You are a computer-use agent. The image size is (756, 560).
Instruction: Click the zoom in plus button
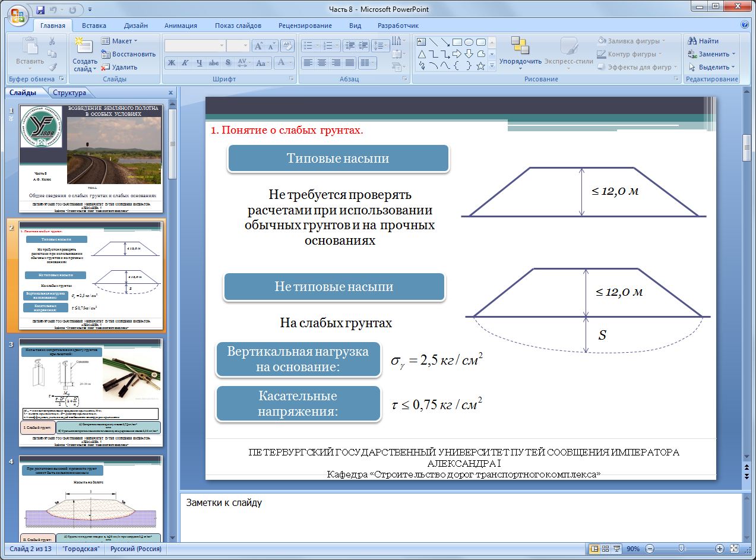(719, 549)
